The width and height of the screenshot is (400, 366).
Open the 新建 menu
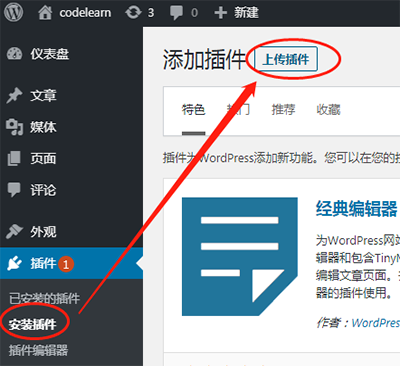[x=246, y=13]
